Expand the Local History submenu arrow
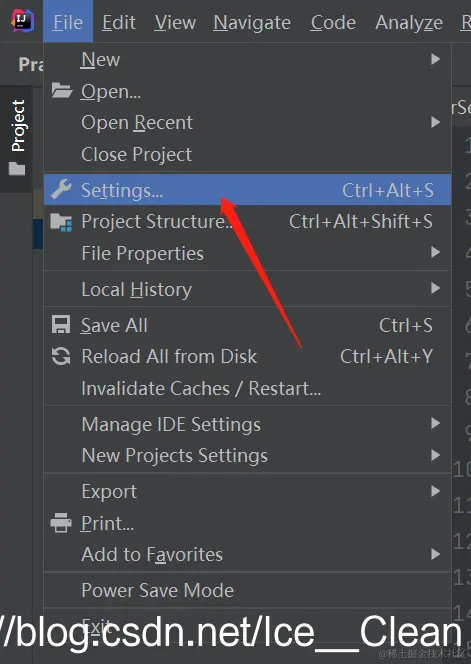 coord(435,288)
